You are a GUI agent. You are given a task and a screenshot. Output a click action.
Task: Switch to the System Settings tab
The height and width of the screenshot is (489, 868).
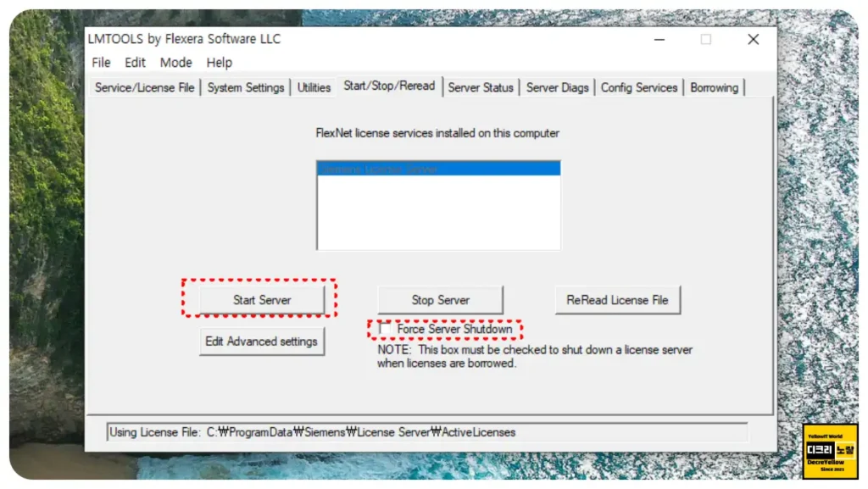(x=245, y=87)
